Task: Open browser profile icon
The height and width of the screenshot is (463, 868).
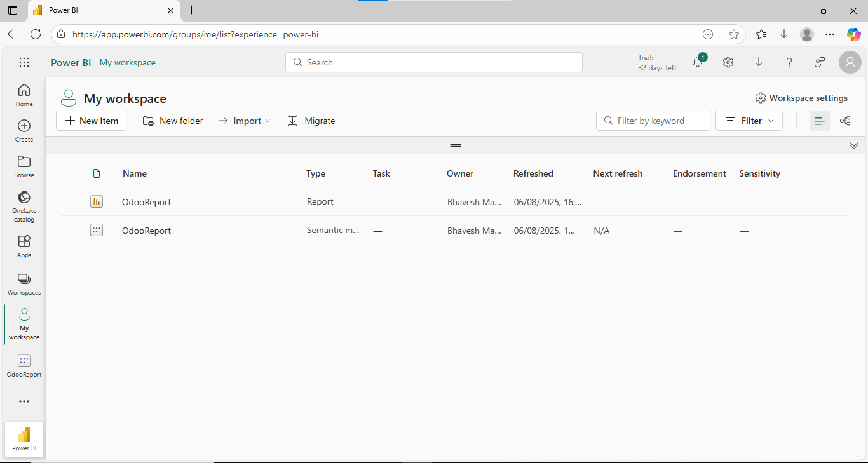Action: click(807, 34)
